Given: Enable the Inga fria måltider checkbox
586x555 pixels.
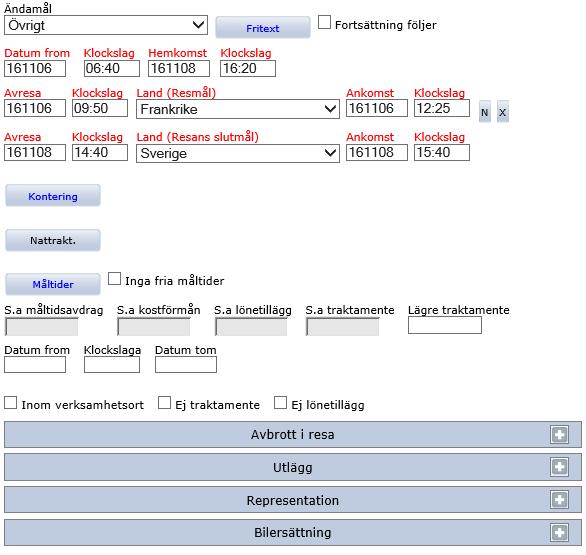Looking at the screenshot, I should [x=114, y=279].
